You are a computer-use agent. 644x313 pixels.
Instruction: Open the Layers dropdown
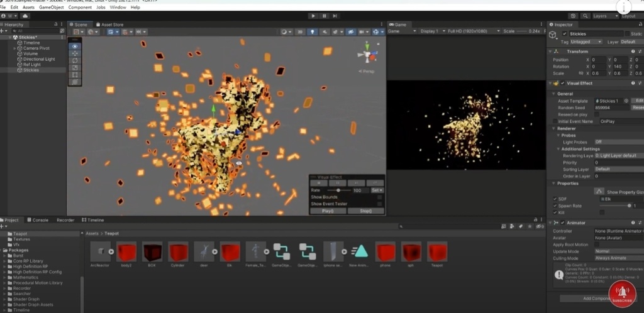click(x=606, y=16)
